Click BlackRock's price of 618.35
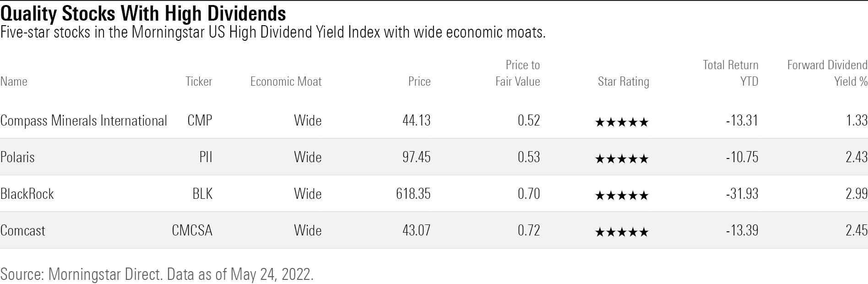The image size is (868, 284). [x=413, y=194]
